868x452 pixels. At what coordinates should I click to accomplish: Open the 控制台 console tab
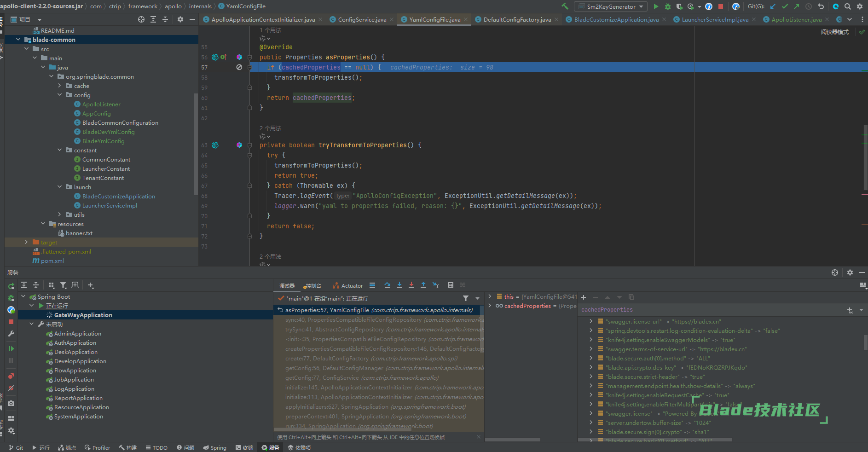(312, 286)
